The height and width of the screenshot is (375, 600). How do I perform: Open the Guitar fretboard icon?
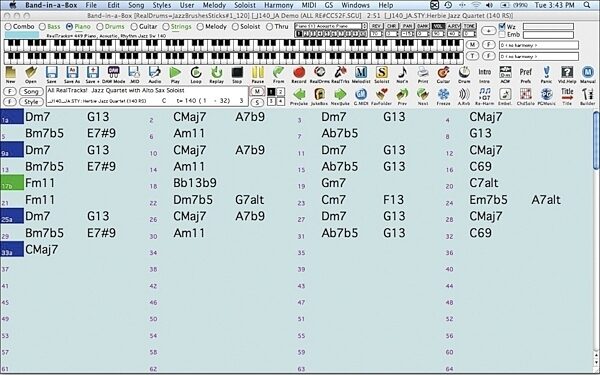pyautogui.click(x=443, y=74)
